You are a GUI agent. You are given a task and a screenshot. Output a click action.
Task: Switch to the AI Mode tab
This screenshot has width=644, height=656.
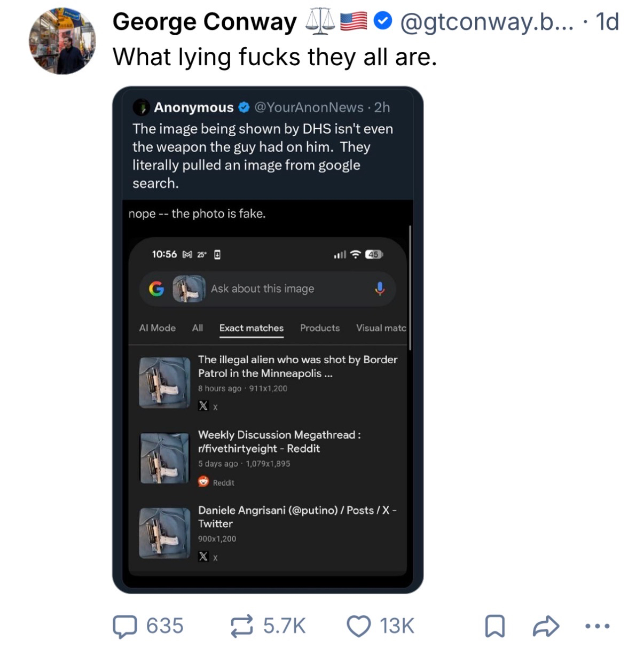(157, 328)
